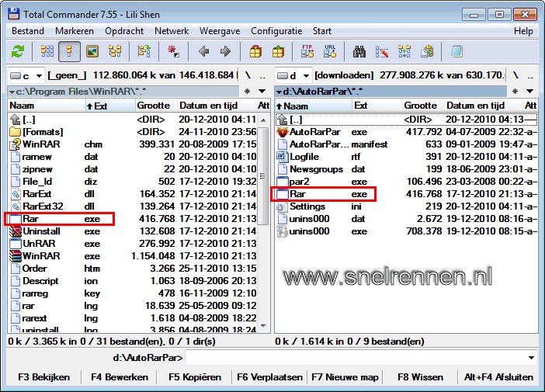Click the F5 Kopiëren button
Screen dimensions: 545x392
pyautogui.click(x=195, y=377)
